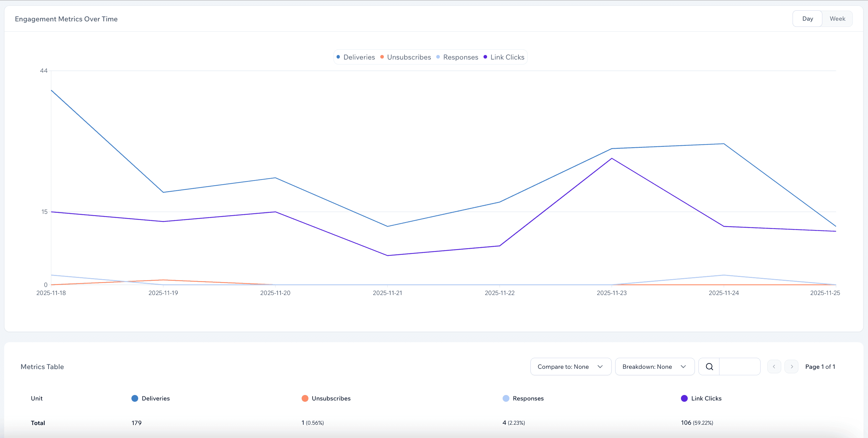Click the Compare to dropdown chevron

coord(600,367)
